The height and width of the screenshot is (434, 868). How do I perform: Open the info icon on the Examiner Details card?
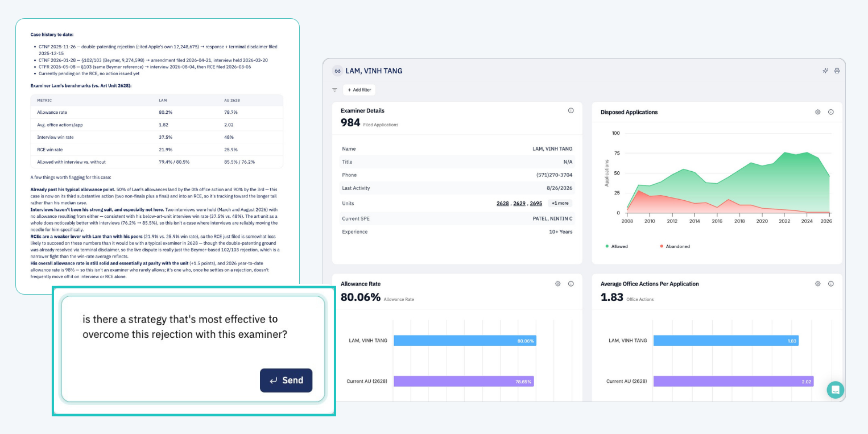(x=571, y=111)
